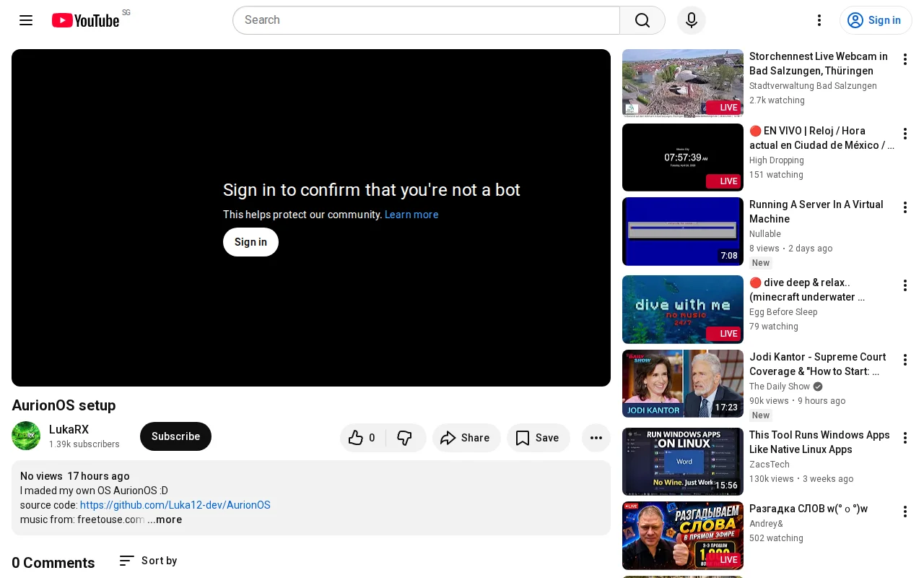Click the AurionOS setup video title
The width and height of the screenshot is (924, 578).
point(64,405)
